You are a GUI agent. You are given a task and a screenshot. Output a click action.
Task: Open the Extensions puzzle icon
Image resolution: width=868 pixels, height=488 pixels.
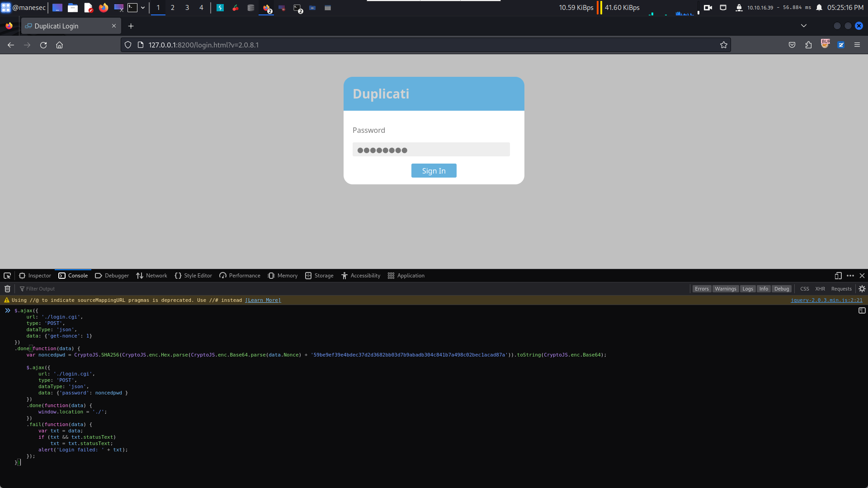[x=809, y=45]
